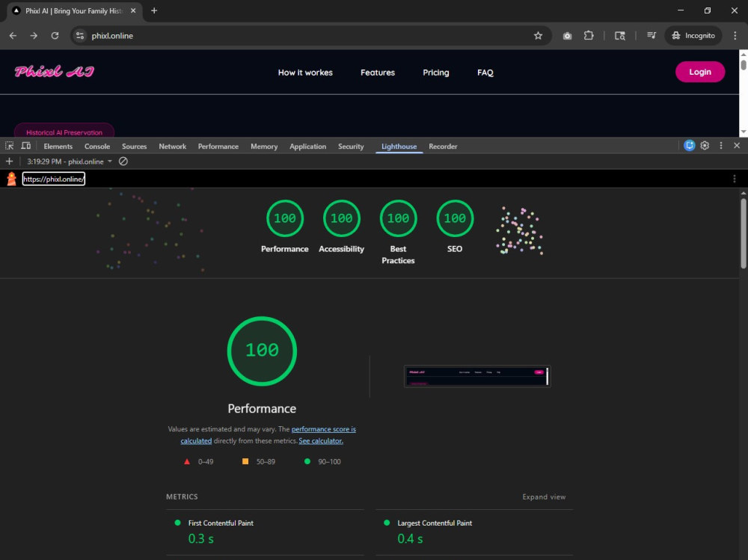Image resolution: width=748 pixels, height=560 pixels.
Task: Open the How it workes nav link
Action: (305, 73)
